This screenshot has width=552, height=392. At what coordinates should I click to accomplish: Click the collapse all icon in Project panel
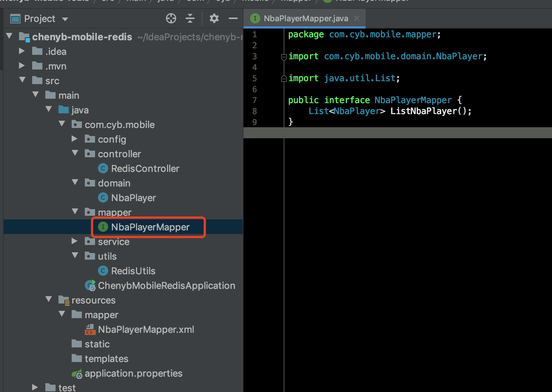(190, 18)
